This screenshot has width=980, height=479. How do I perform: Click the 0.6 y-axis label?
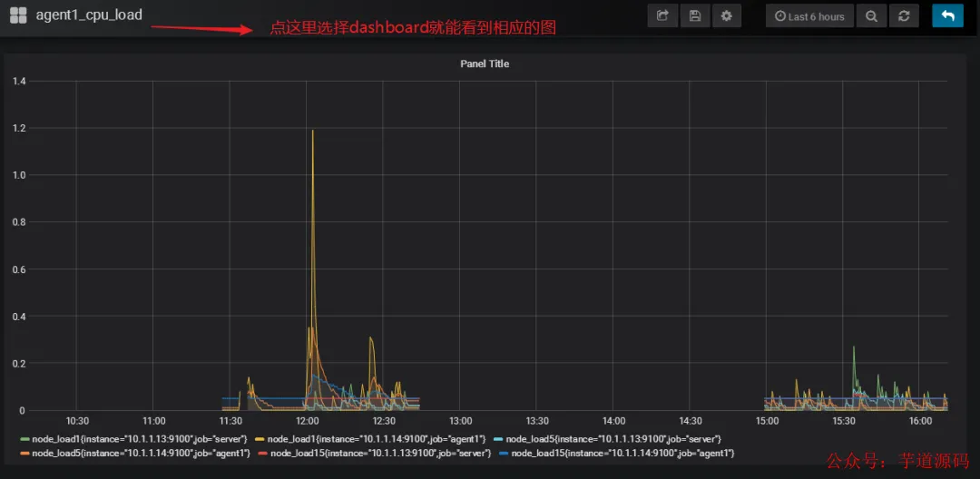(x=19, y=269)
